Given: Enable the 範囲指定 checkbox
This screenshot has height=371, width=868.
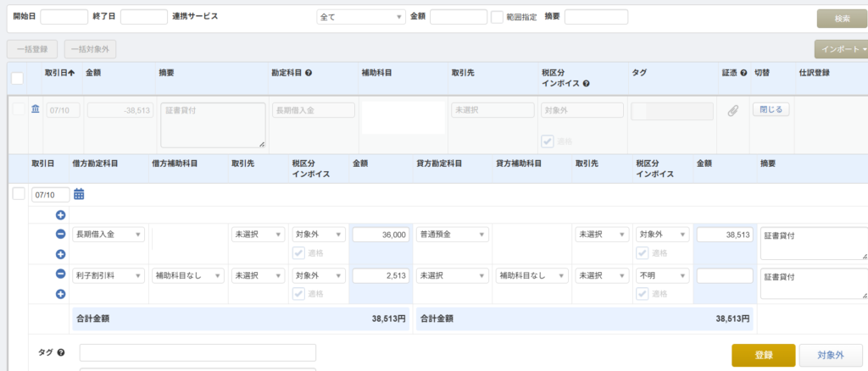Looking at the screenshot, I should (497, 17).
